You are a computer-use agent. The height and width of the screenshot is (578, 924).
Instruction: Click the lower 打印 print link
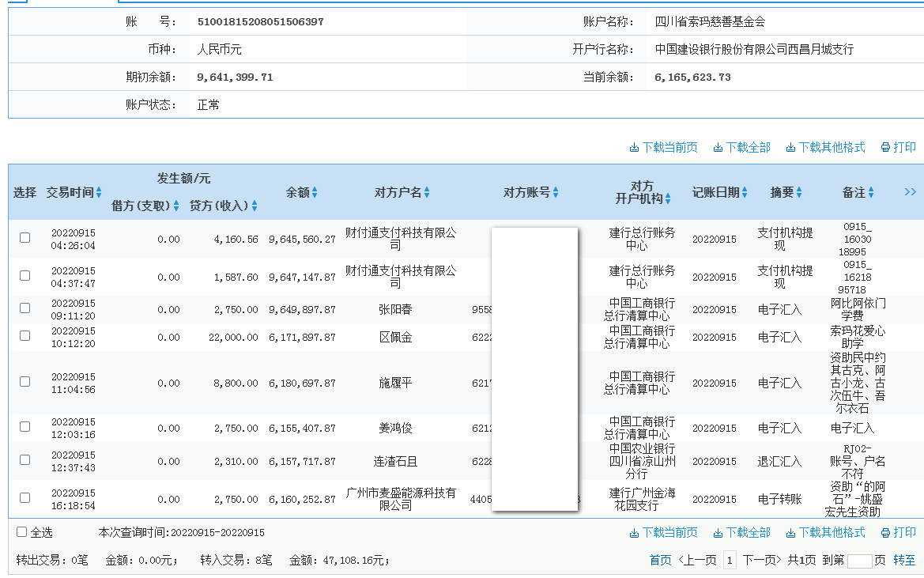[x=899, y=533]
